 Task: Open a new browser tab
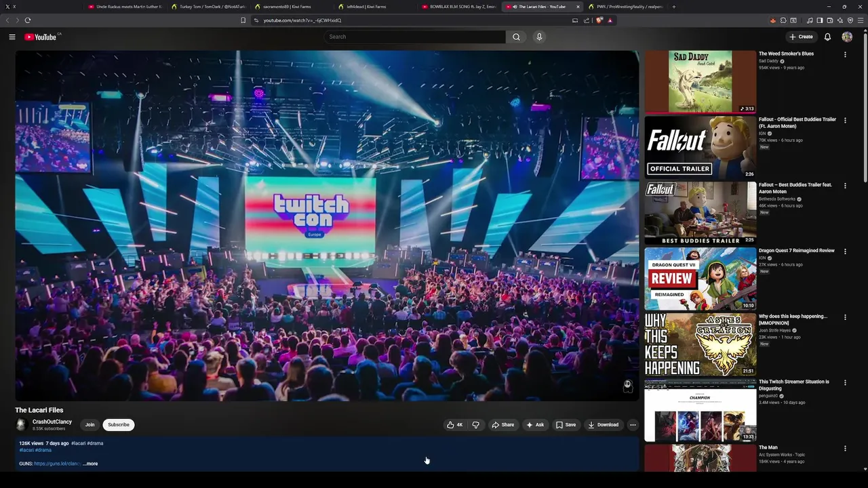pyautogui.click(x=673, y=7)
